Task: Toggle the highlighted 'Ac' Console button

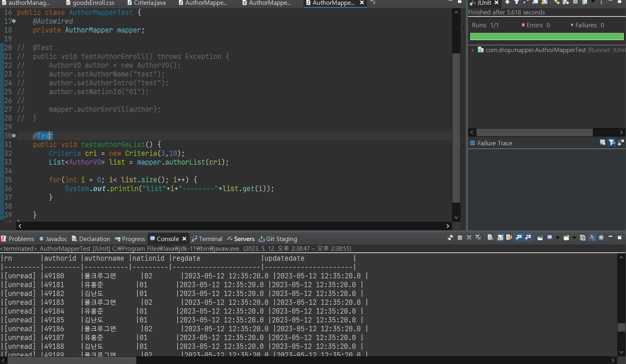Action: pos(592,238)
